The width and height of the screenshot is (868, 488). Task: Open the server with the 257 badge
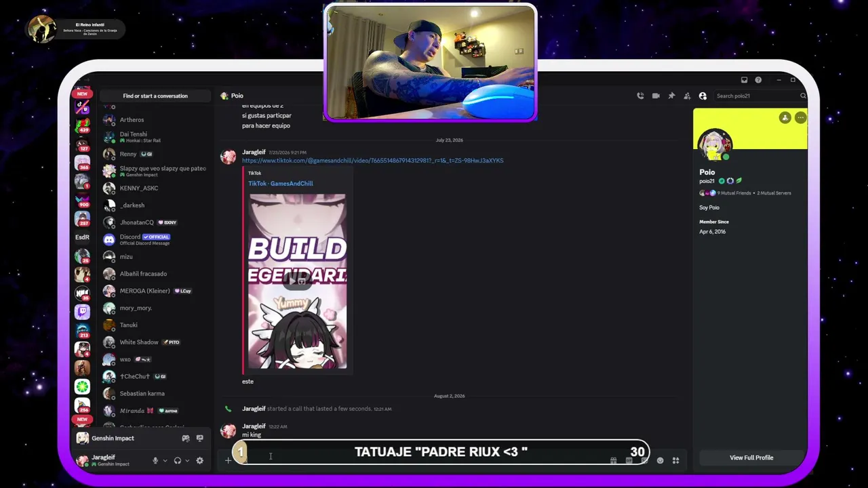(x=82, y=218)
